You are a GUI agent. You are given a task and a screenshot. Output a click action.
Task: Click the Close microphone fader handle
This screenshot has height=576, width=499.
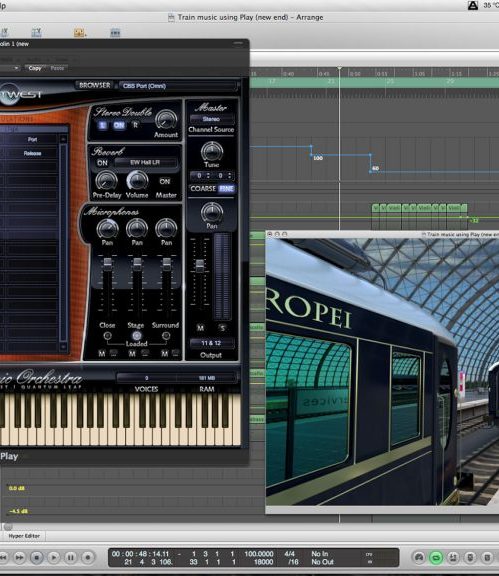tap(107, 263)
